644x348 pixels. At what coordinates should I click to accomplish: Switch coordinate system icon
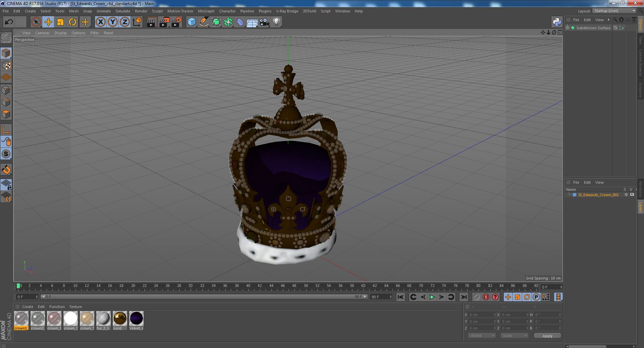click(137, 22)
